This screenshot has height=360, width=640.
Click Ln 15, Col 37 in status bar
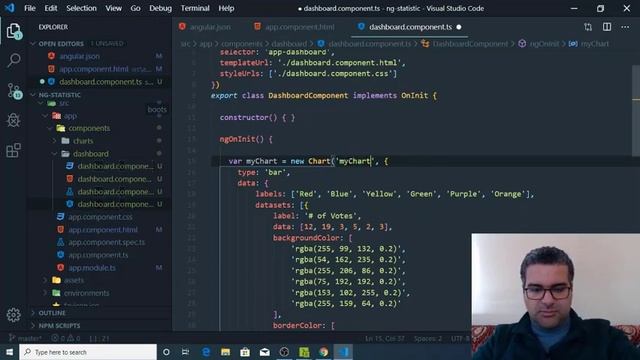pyautogui.click(x=384, y=338)
